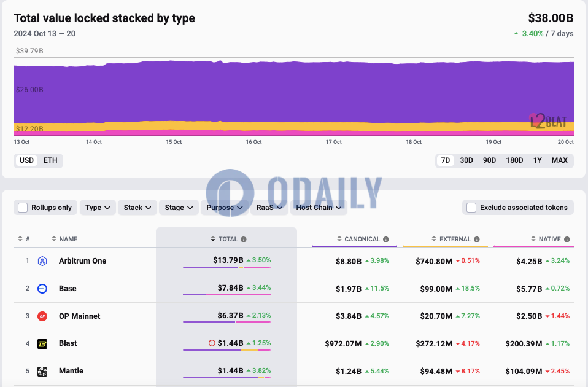Open the Stage filter dropdown
Image resolution: width=588 pixels, height=387 pixels.
(x=179, y=208)
